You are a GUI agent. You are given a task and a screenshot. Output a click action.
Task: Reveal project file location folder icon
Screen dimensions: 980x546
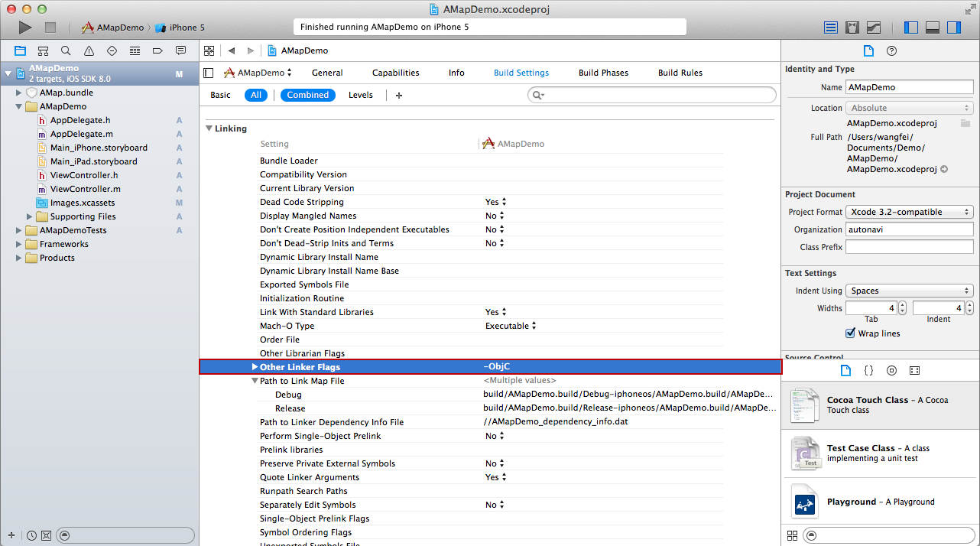click(x=965, y=123)
